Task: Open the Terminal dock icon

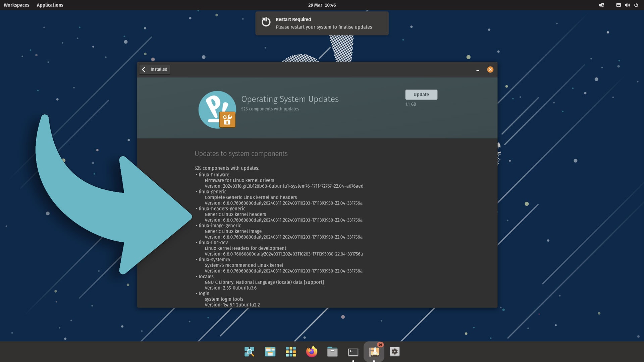Action: coord(353,352)
